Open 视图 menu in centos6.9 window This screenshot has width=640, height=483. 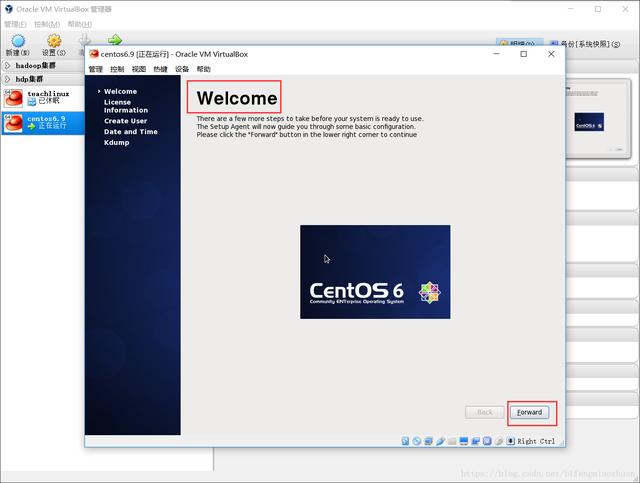click(x=139, y=69)
